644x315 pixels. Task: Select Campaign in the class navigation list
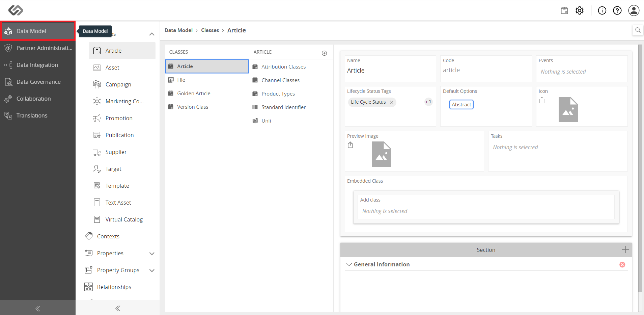coord(122,84)
